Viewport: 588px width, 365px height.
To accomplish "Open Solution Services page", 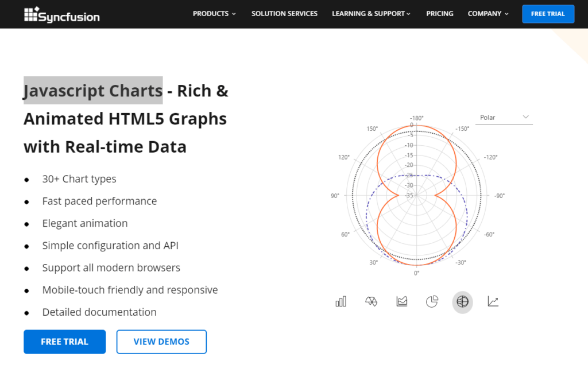I will point(284,14).
